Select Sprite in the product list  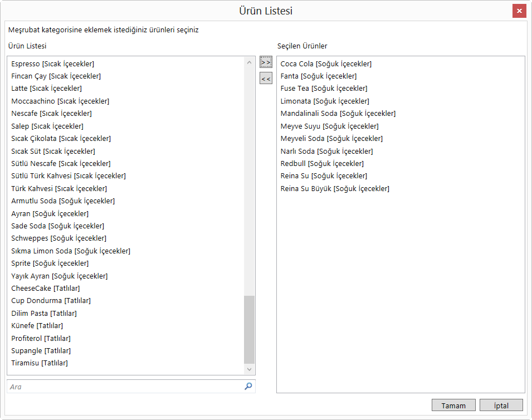pyautogui.click(x=50, y=263)
